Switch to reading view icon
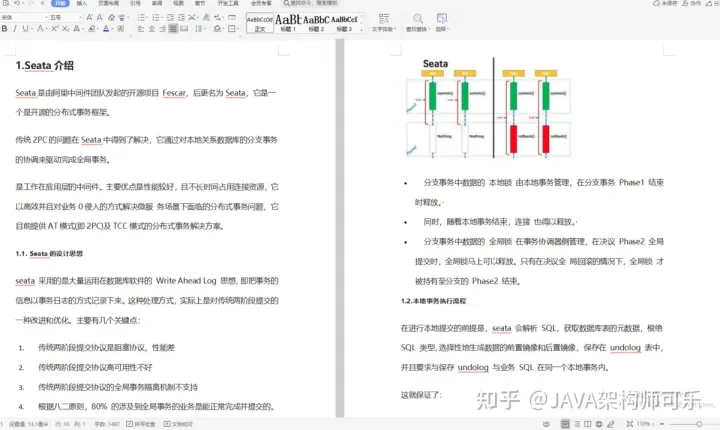 [588, 424]
